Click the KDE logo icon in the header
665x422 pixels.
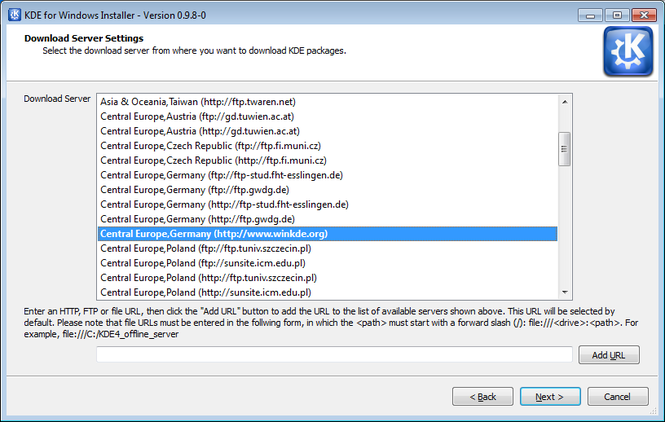628,51
